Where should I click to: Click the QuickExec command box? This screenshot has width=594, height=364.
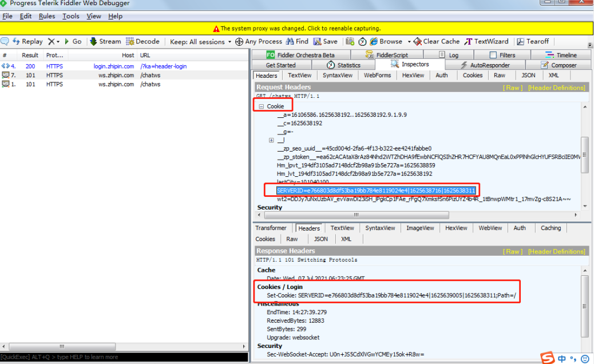(x=124, y=357)
